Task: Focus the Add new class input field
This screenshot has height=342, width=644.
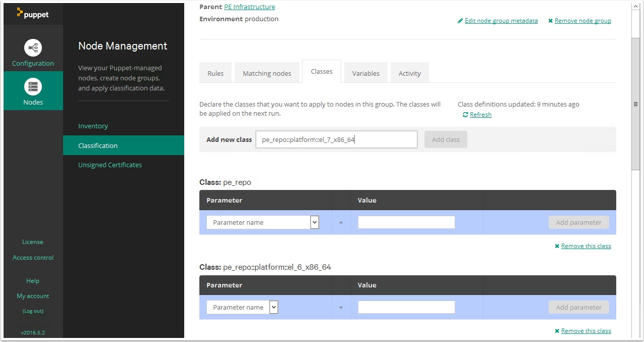Action: coord(337,139)
